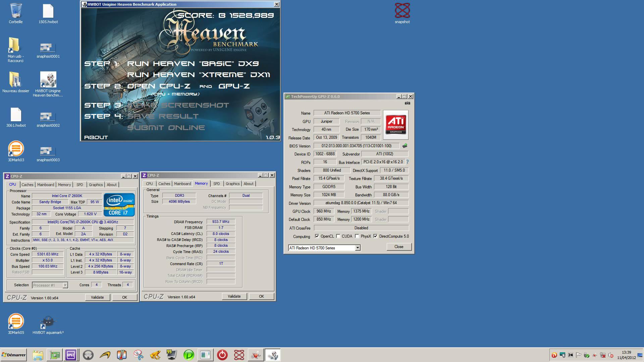Click OK in the right CPU-Z Memory window
The width and height of the screenshot is (644, 362).
pyautogui.click(x=261, y=296)
